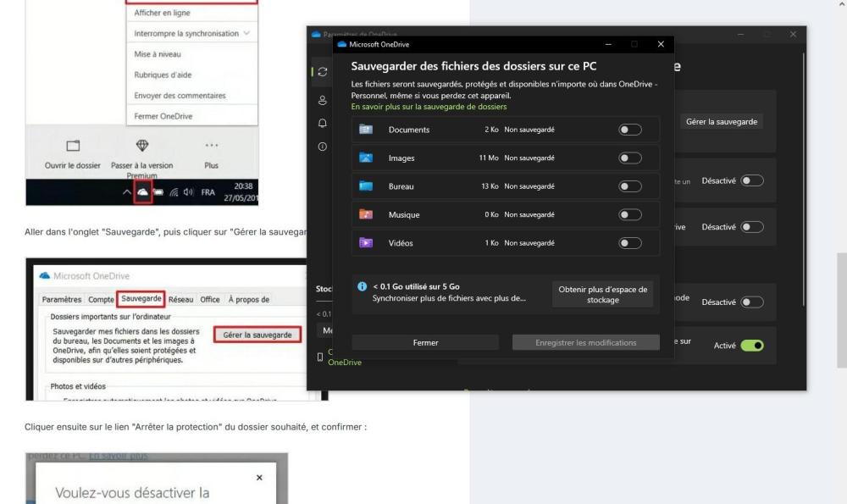Click the sync icon in OneDrive settings sidebar

(x=323, y=72)
